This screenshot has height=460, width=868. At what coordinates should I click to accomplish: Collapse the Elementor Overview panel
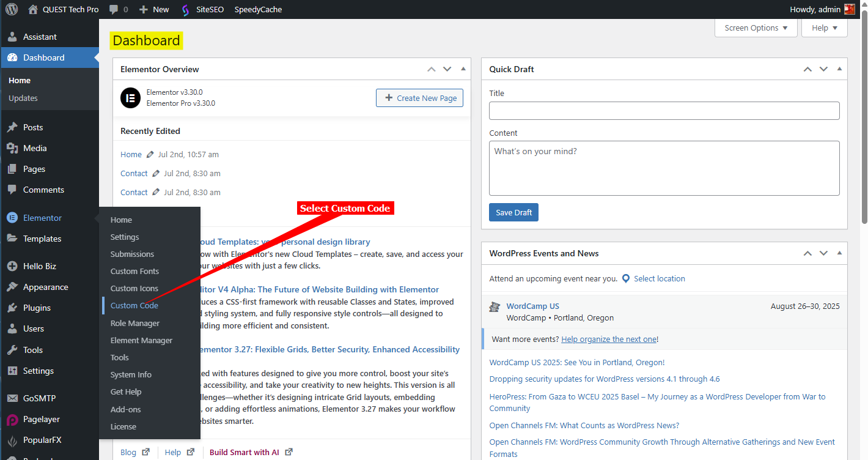pyautogui.click(x=463, y=69)
